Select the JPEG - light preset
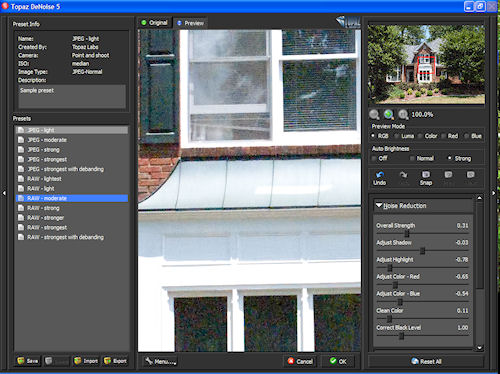The image size is (500, 374). [x=72, y=130]
